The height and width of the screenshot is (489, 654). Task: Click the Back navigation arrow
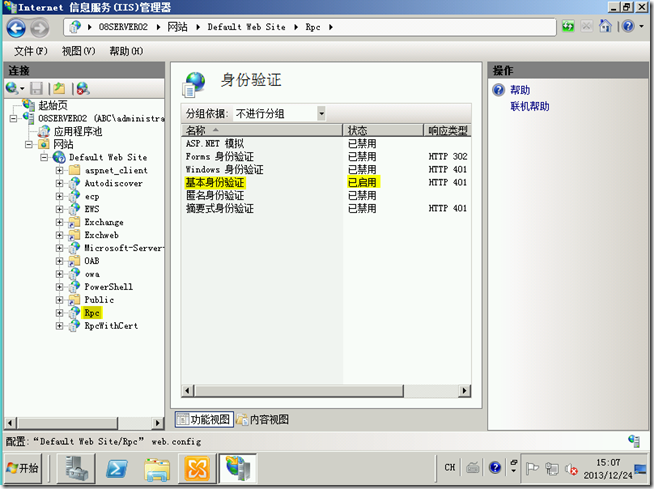coord(16,28)
